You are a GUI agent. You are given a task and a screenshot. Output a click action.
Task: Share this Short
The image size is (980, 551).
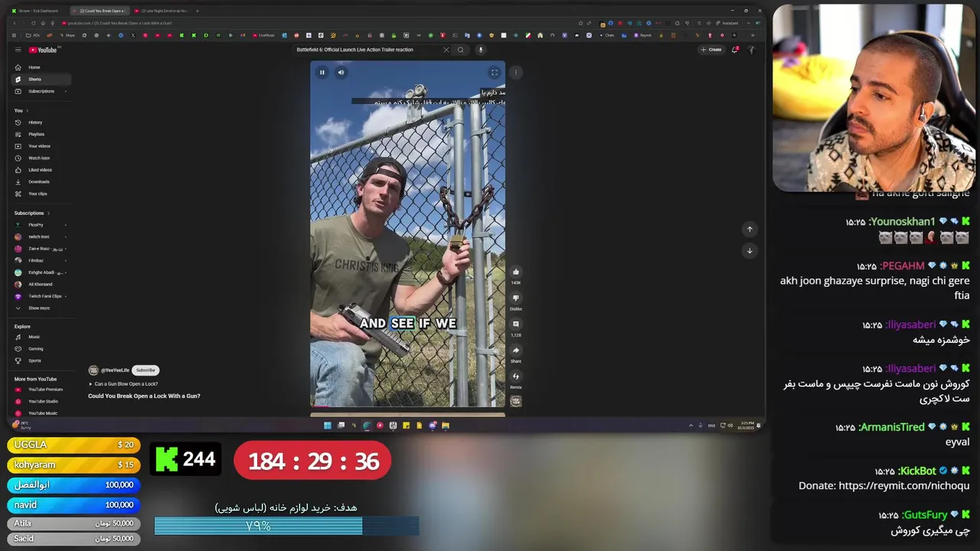(516, 350)
